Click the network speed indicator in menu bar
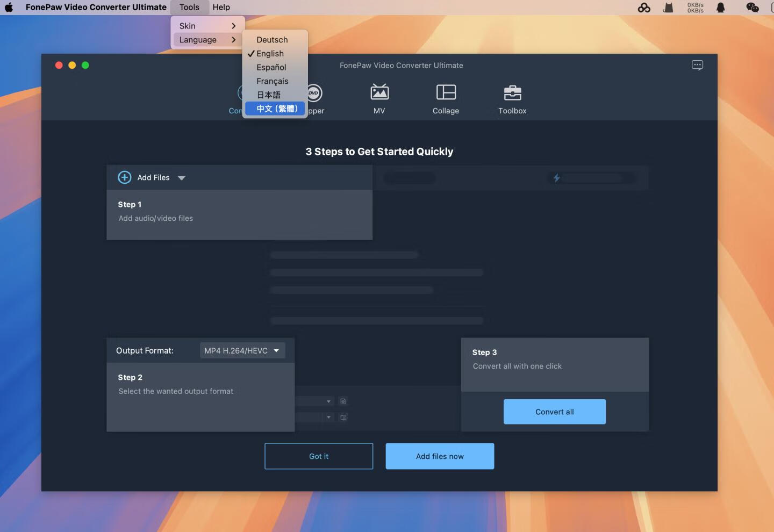This screenshot has width=774, height=532. click(696, 7)
